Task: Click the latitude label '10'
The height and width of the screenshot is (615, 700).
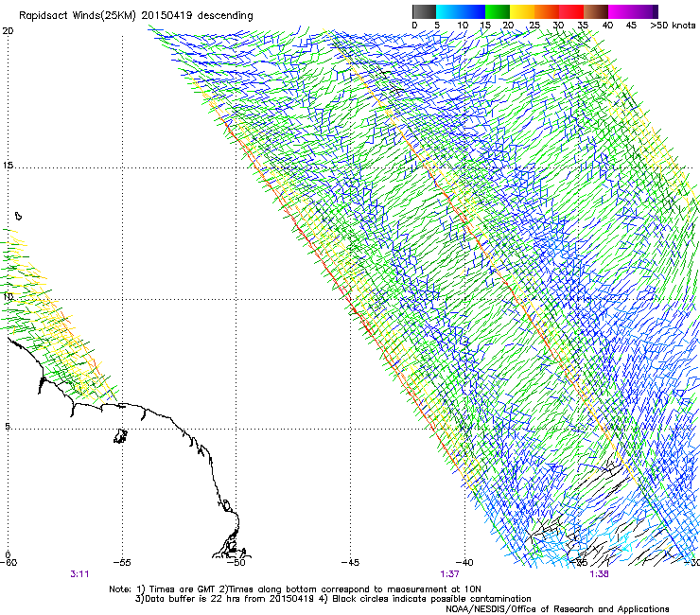Action: pyautogui.click(x=8, y=296)
